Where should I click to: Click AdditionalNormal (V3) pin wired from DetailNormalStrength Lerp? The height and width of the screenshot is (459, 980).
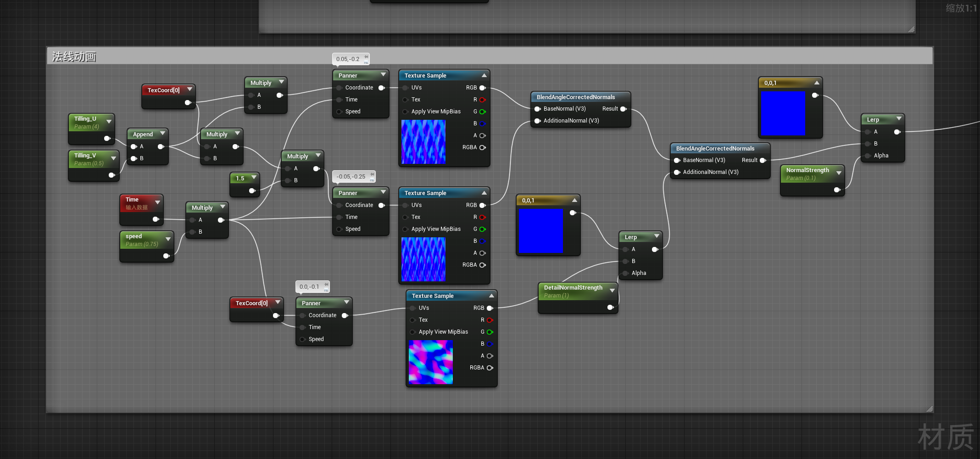[677, 172]
